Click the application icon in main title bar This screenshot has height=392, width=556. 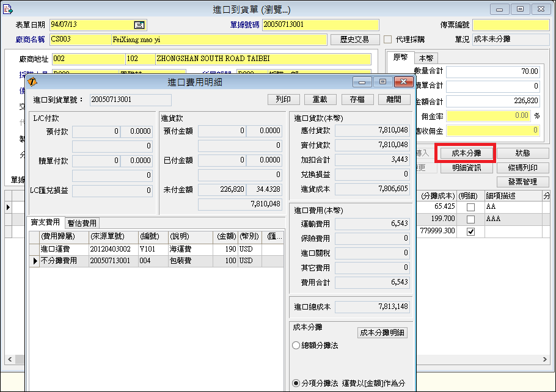click(x=8, y=9)
